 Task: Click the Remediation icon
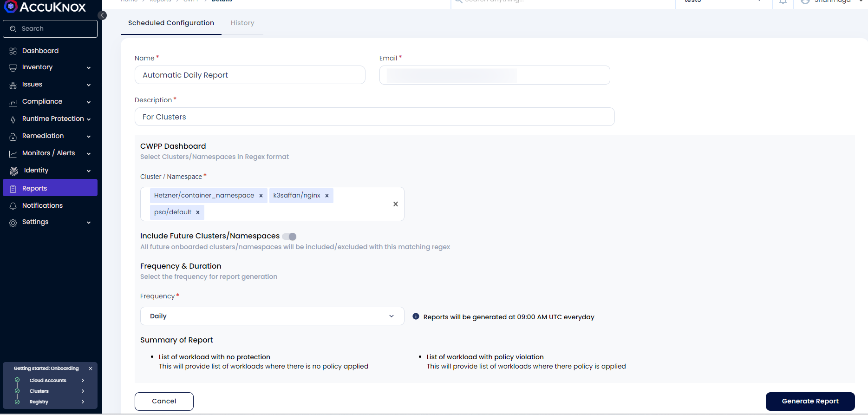(13, 137)
